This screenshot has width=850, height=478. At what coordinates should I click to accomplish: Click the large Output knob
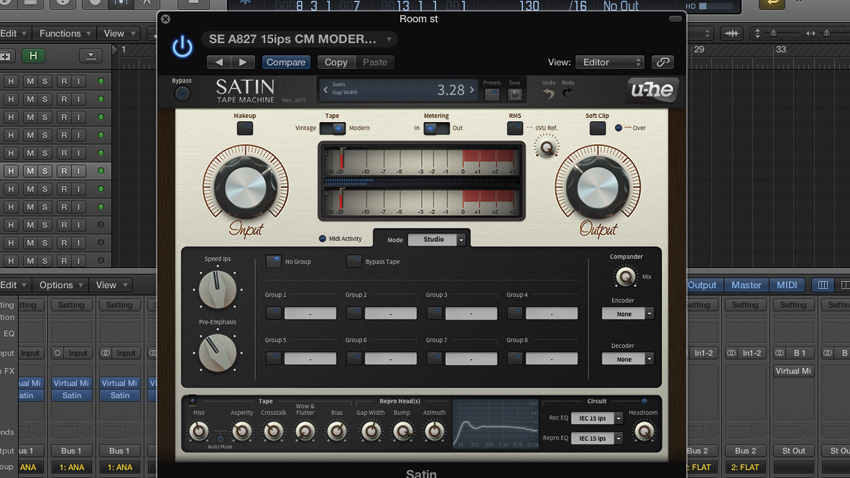(x=597, y=188)
